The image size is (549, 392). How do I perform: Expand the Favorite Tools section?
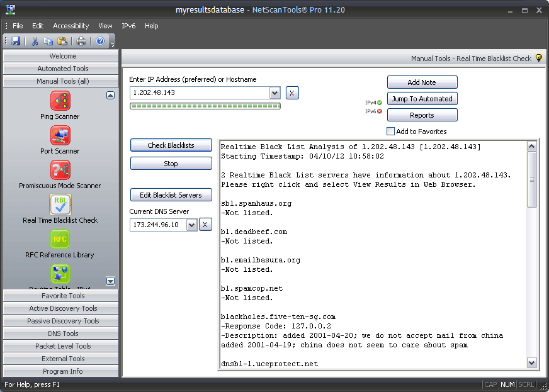click(61, 296)
